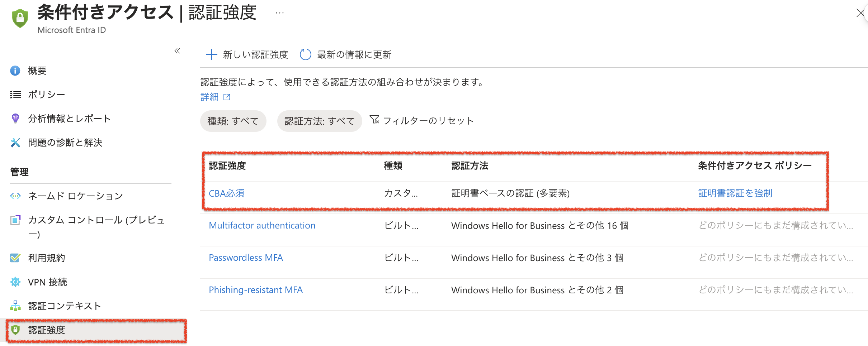Open the ポリシー policies menu item

pyautogui.click(x=46, y=95)
